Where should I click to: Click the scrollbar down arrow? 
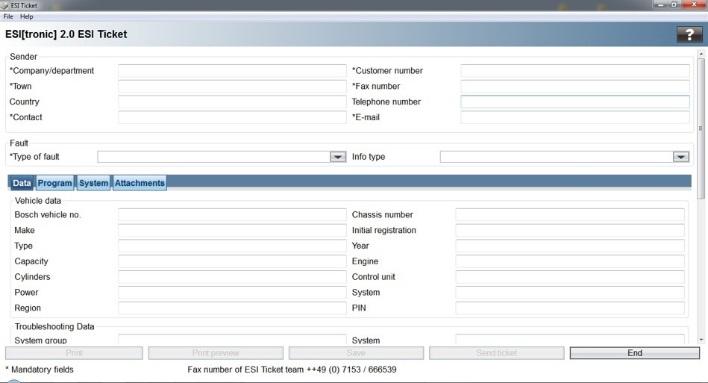click(x=701, y=340)
